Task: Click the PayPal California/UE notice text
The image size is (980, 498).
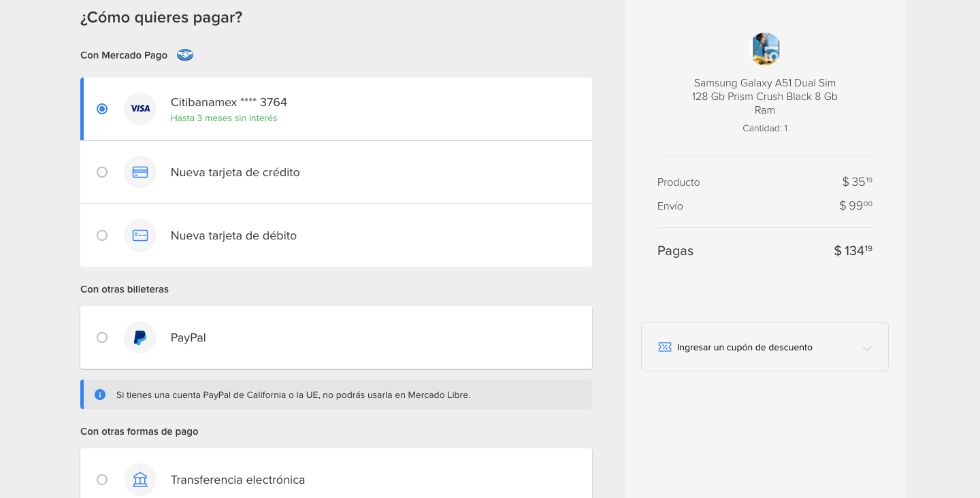Action: (293, 395)
